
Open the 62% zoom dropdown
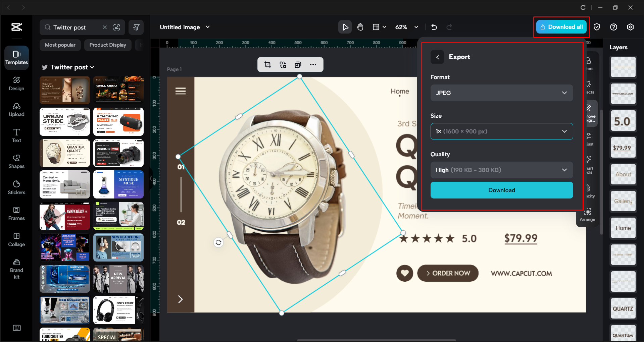[406, 27]
